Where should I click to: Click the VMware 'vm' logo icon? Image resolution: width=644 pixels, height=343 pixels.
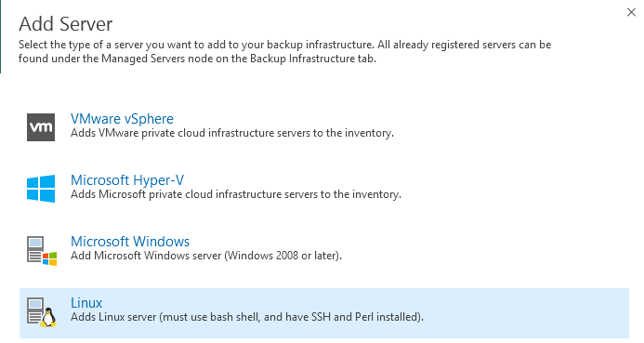41,127
